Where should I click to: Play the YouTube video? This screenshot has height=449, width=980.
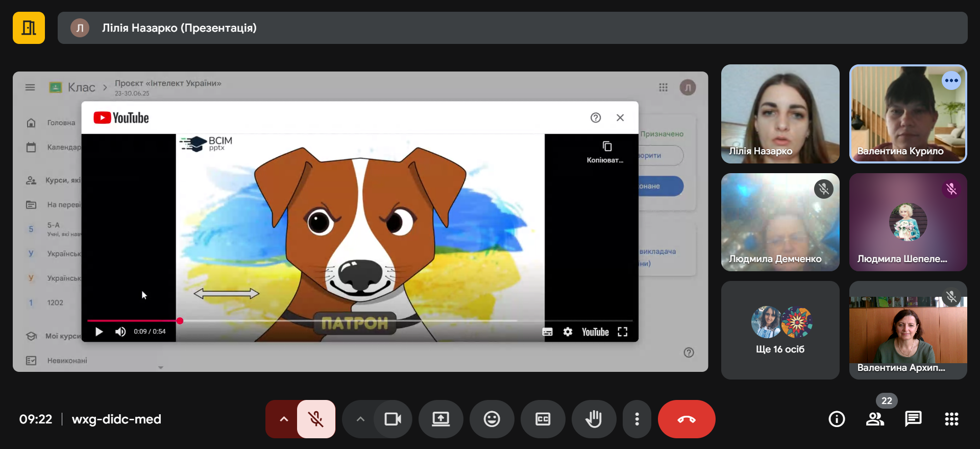(99, 332)
